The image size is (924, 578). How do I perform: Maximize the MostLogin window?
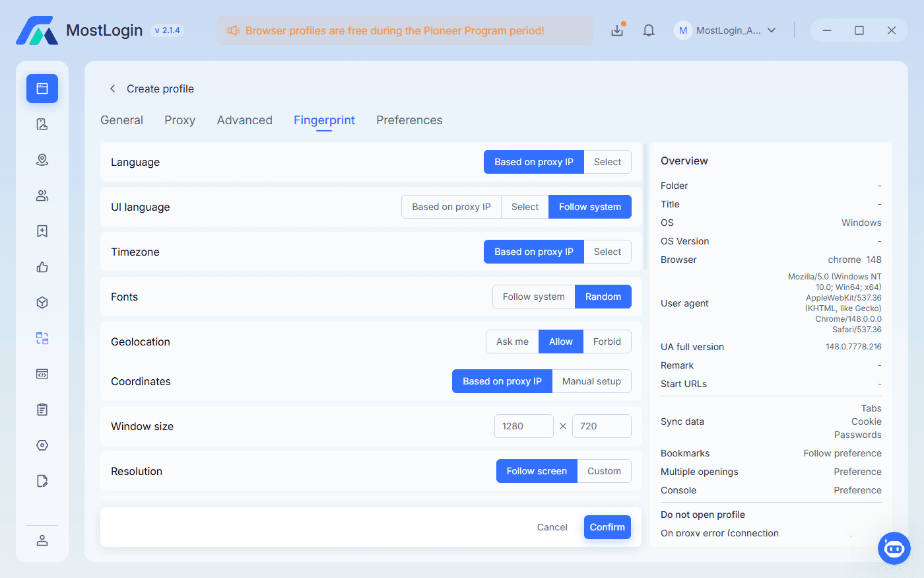click(859, 30)
